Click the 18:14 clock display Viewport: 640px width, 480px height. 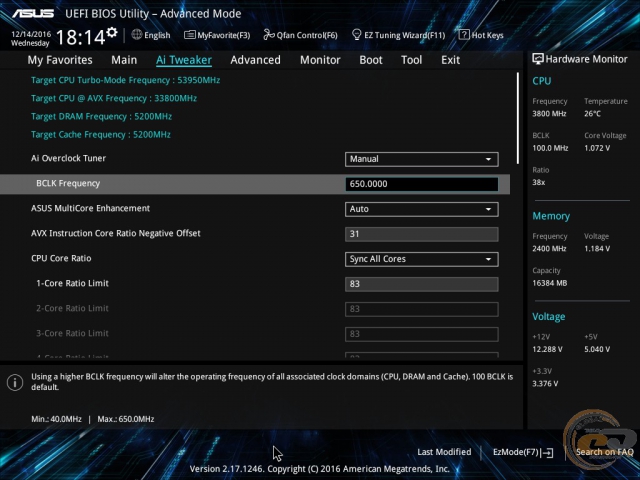coord(80,38)
